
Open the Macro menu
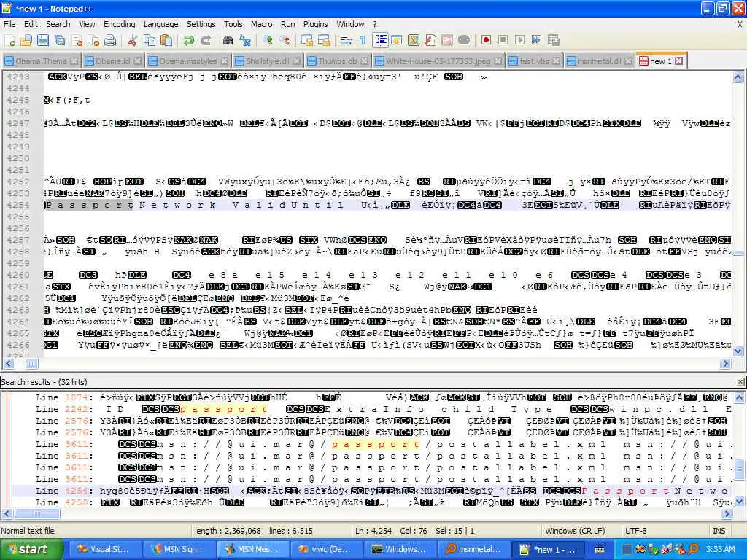coord(262,24)
